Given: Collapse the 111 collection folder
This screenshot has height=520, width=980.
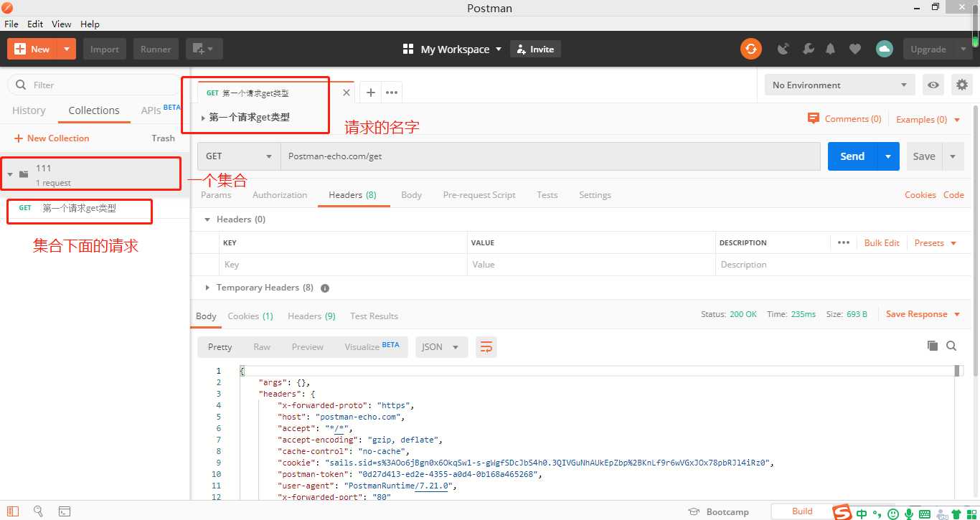Looking at the screenshot, I should tap(10, 174).
